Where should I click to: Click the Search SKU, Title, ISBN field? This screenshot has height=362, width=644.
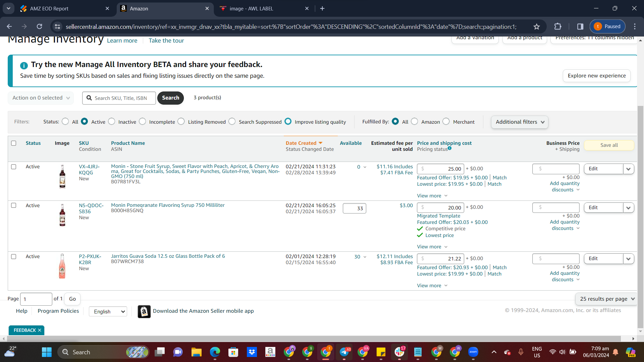pyautogui.click(x=119, y=98)
